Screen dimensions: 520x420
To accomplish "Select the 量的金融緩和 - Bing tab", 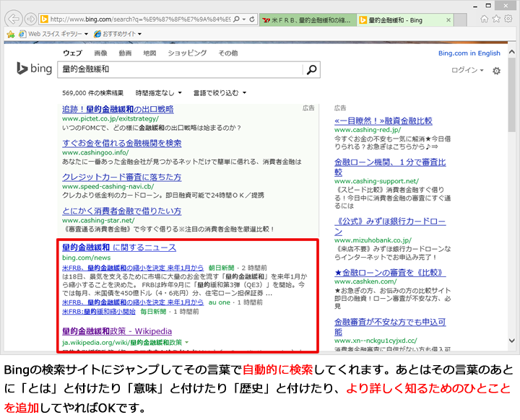I will coord(404,20).
